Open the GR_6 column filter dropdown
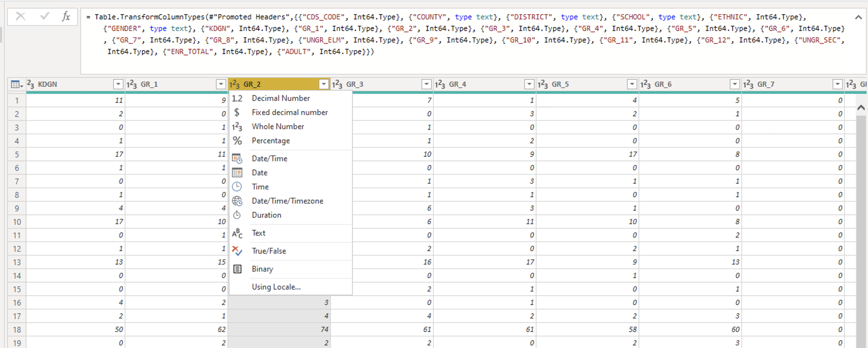Viewport: 868px width, 348px height. (735, 84)
